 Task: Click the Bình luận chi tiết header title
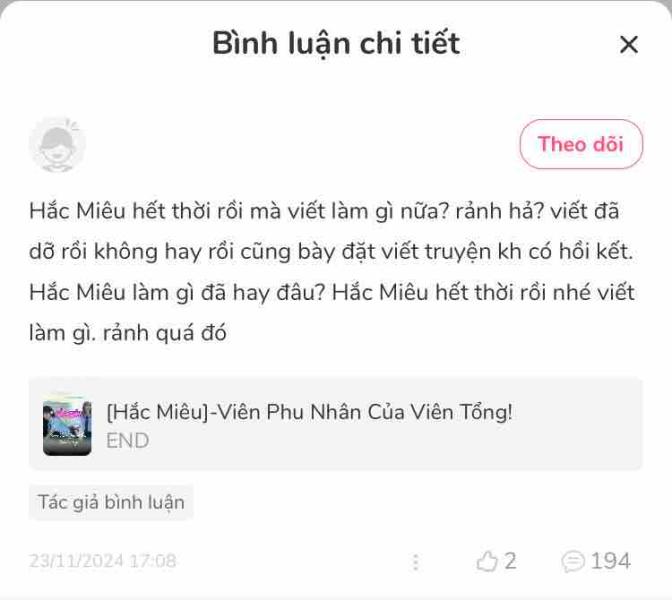pos(336,44)
